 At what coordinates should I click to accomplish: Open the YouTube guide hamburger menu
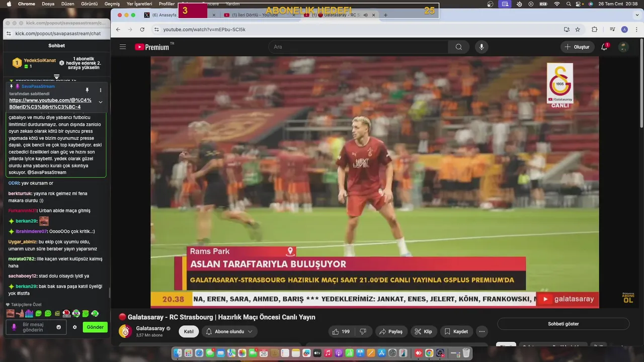tap(123, 47)
